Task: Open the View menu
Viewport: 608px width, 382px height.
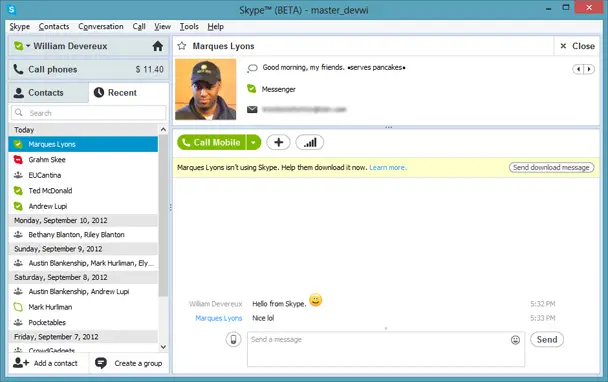Action: [162, 27]
